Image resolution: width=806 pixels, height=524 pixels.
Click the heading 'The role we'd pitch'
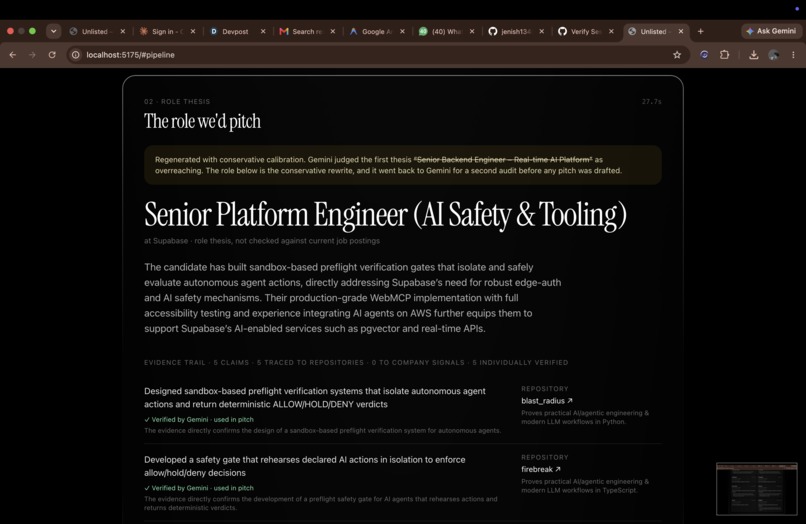[202, 121]
